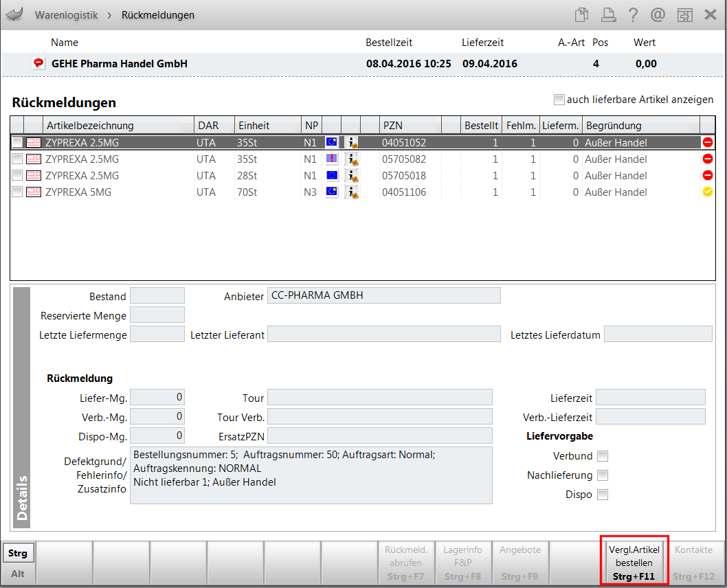Click the back arrow icon in title bar
727x588 pixels.
14,14
